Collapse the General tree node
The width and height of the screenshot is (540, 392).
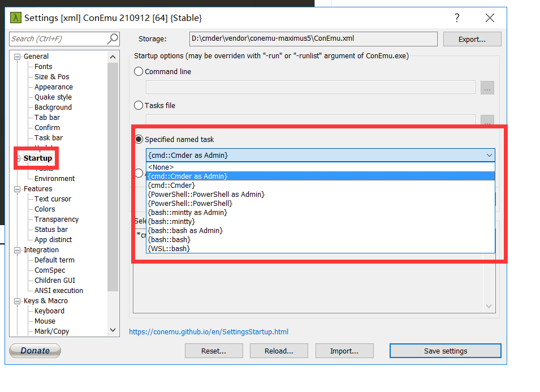(x=17, y=57)
